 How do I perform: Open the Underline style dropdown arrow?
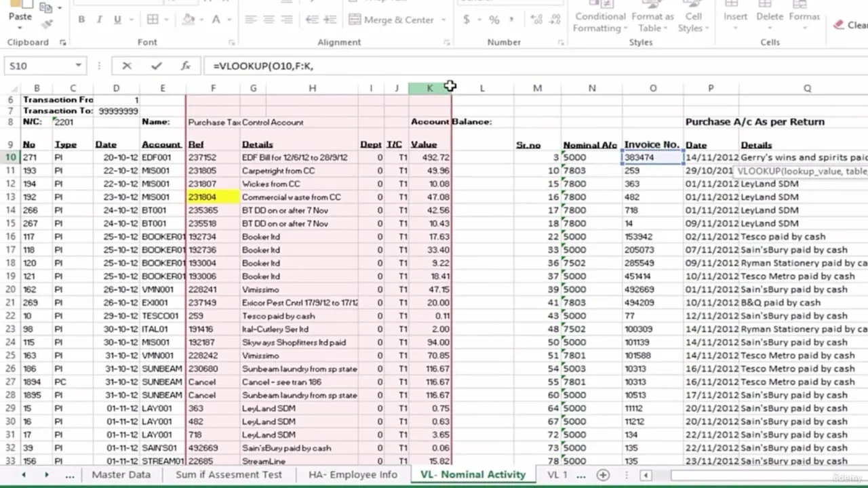pyautogui.click(x=130, y=20)
